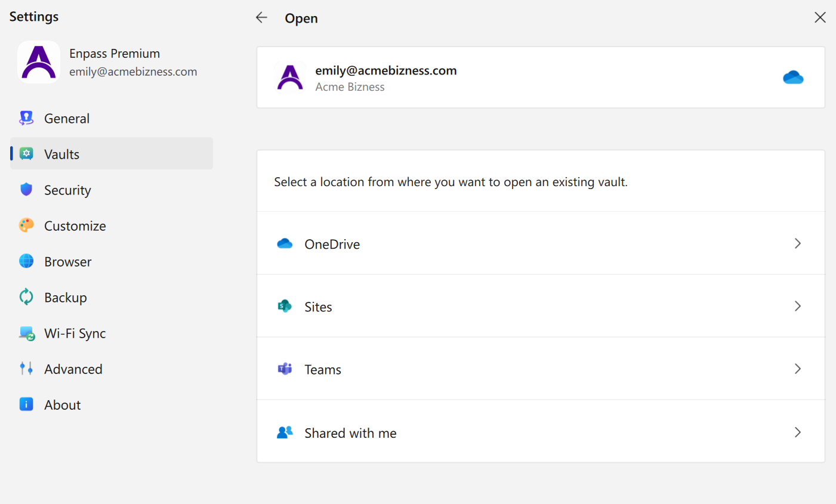Click the Security shield icon
836x504 pixels.
[x=26, y=190]
